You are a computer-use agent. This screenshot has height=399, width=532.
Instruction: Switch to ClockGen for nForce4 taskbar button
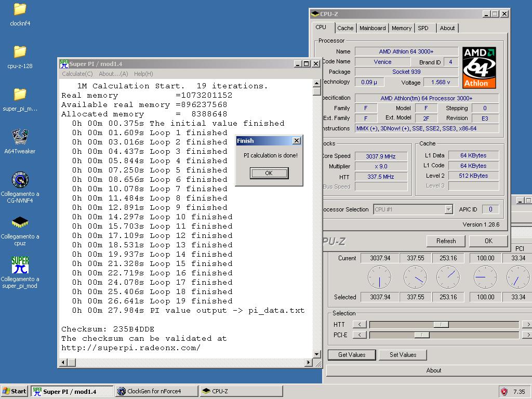[x=157, y=391]
